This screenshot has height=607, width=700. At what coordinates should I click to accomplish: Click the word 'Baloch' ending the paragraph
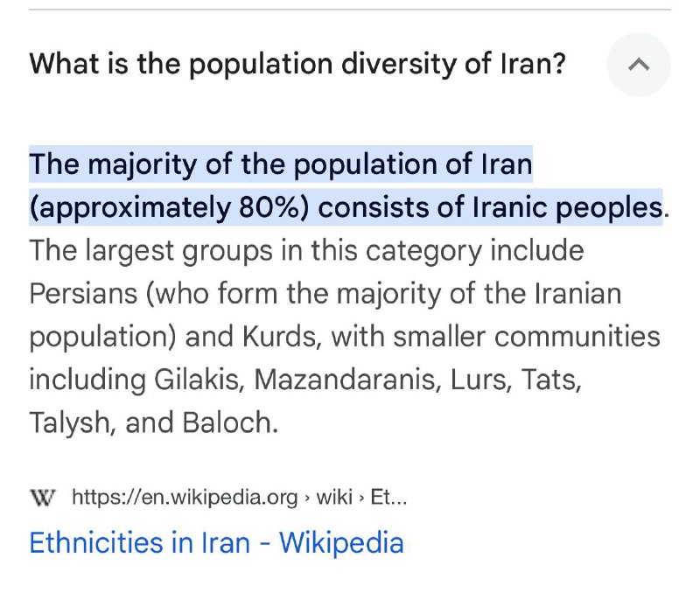coord(230,422)
